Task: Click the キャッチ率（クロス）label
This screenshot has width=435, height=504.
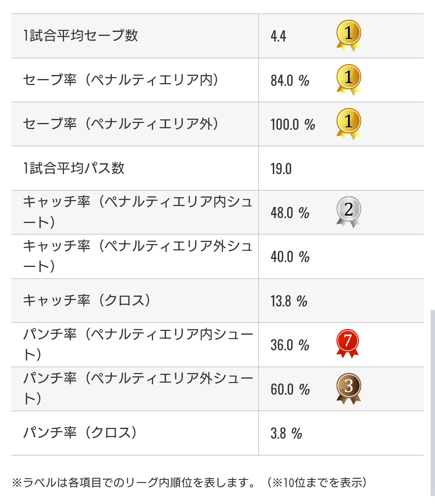Action: [x=87, y=300]
